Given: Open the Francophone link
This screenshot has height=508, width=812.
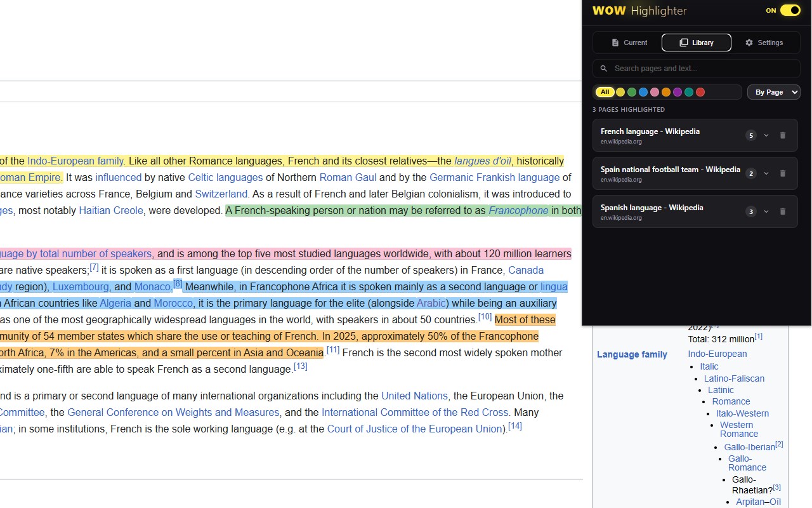Looking at the screenshot, I should [x=518, y=211].
